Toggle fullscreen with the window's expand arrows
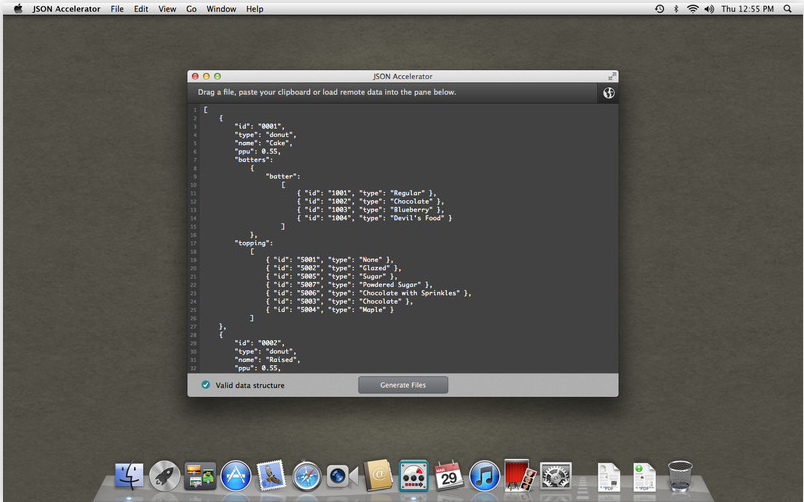The width and height of the screenshot is (804, 502). point(611,76)
